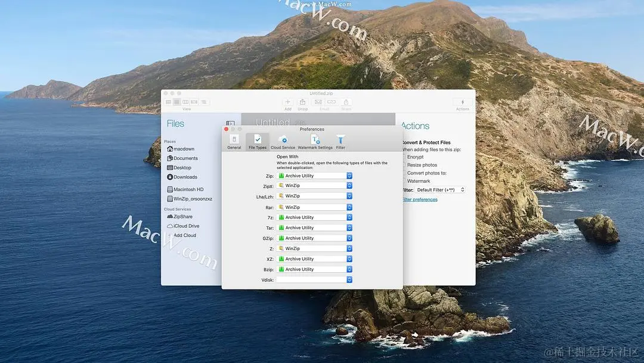Open the 7z application dropdown
The width and height of the screenshot is (644, 363).
pyautogui.click(x=314, y=217)
